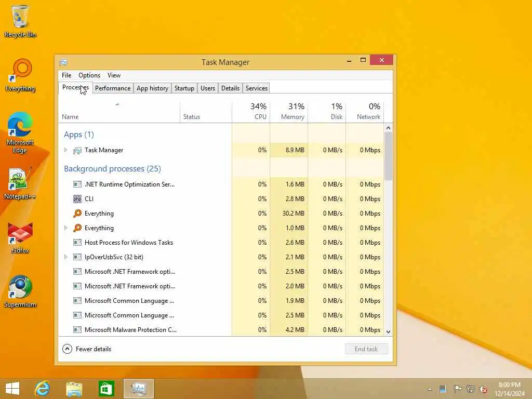Open the File menu

66,75
